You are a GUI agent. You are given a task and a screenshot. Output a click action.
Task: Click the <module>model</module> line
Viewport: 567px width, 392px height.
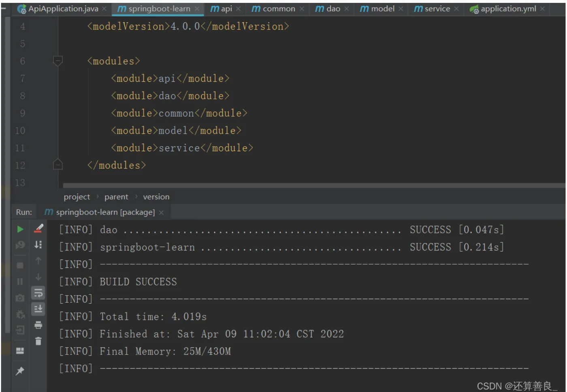point(176,131)
